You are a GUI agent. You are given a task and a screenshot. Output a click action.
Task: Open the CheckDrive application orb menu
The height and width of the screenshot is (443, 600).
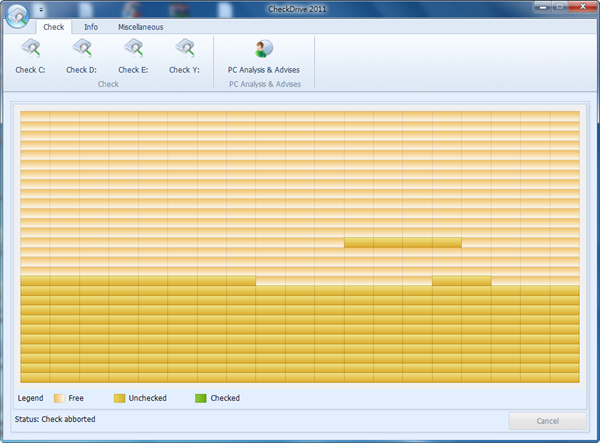16,18
